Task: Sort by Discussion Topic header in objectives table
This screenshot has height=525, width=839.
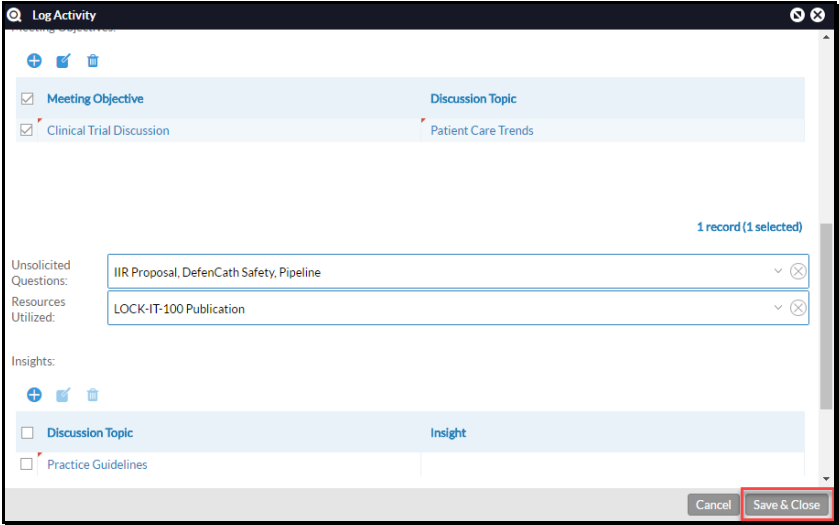Action: 473,98
